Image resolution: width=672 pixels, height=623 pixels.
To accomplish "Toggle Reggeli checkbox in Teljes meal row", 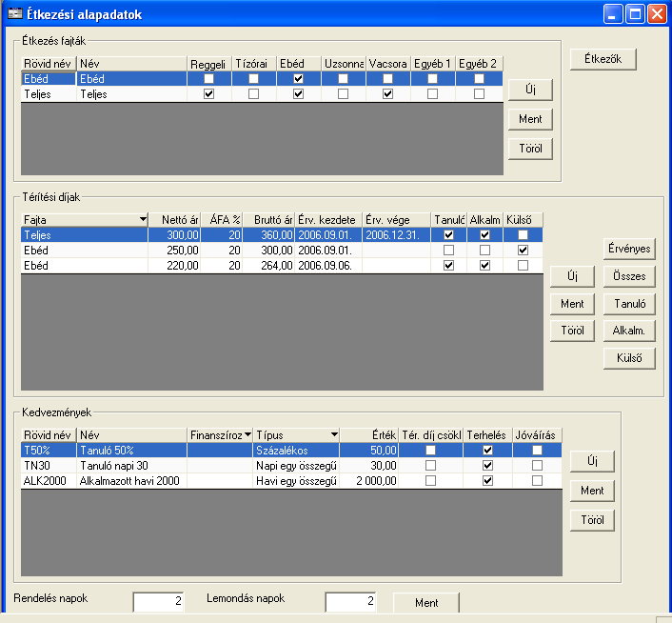I will click(208, 94).
